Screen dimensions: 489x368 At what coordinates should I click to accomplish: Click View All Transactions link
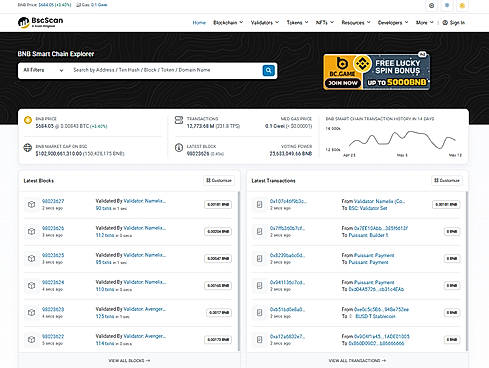[357, 361]
